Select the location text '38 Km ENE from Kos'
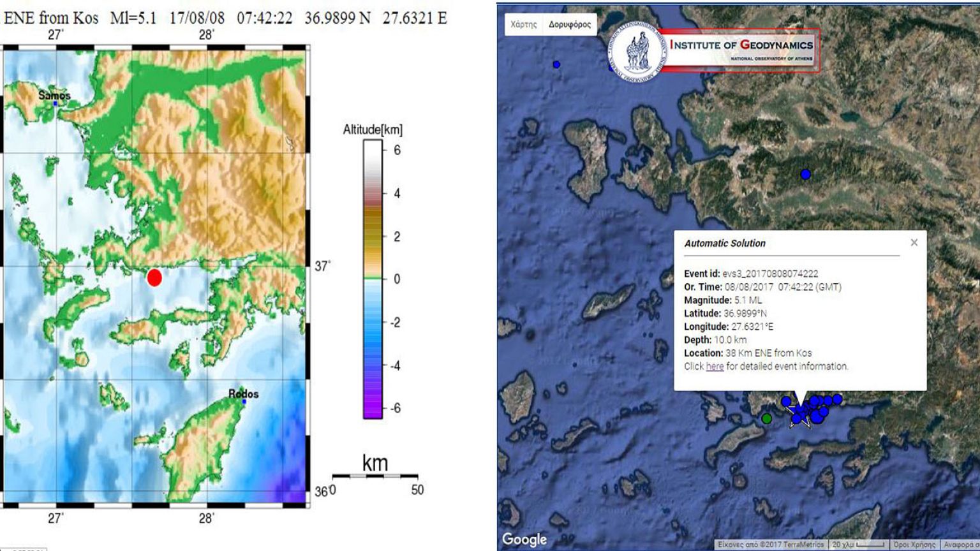980x551 pixels. [x=769, y=353]
